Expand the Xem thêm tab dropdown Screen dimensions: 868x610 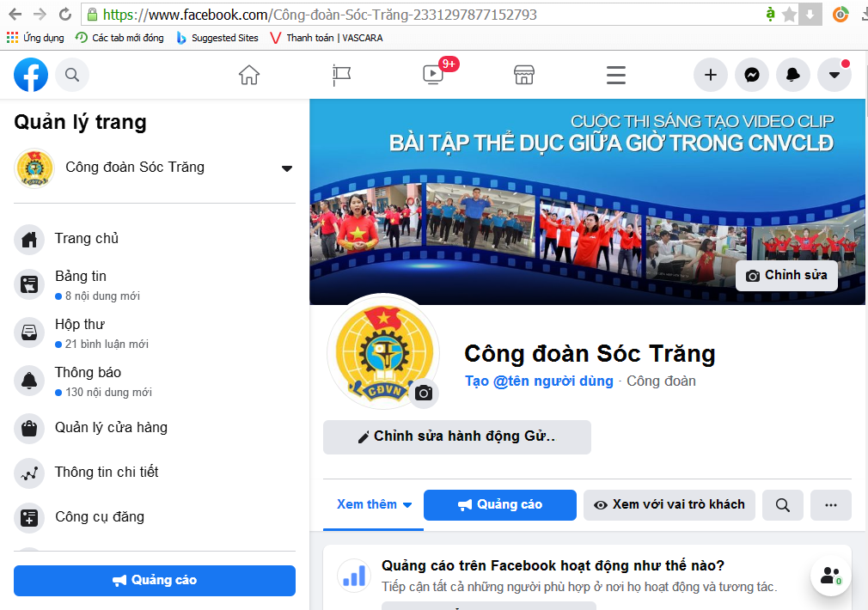tap(374, 505)
